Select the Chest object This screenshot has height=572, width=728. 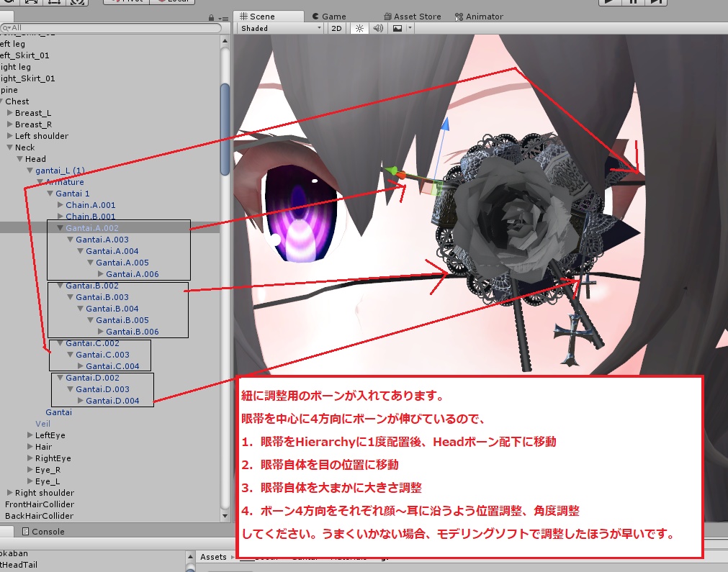point(17,101)
